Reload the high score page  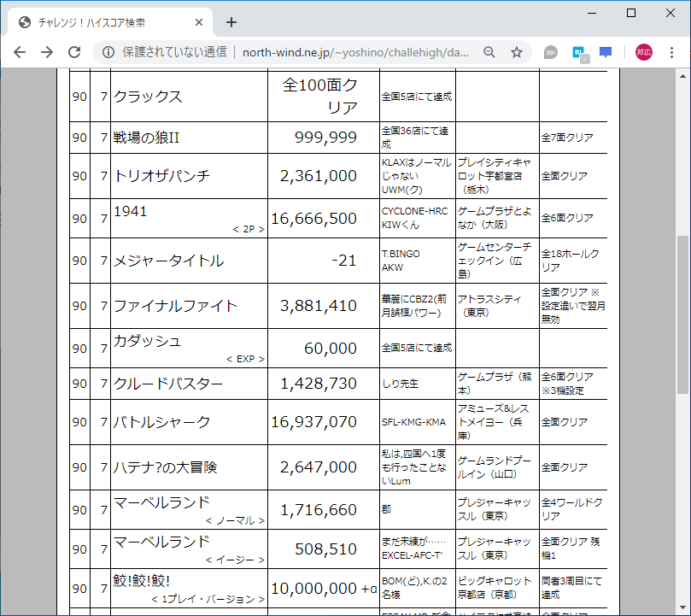coord(76,51)
